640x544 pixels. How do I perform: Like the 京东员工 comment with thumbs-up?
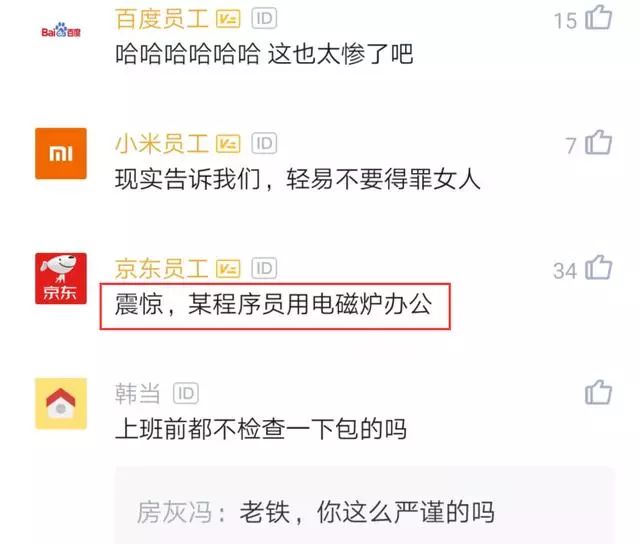point(598,267)
